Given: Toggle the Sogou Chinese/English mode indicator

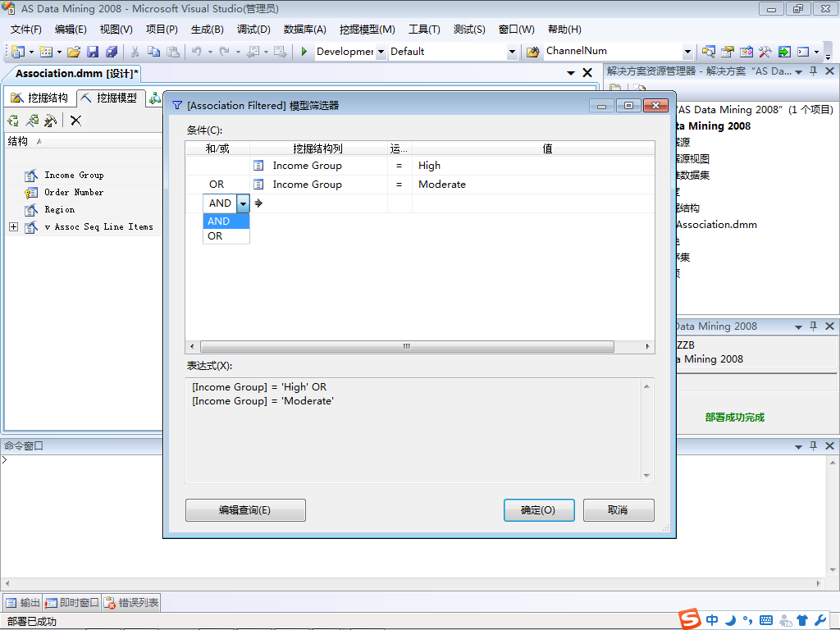Looking at the screenshot, I should tap(712, 620).
